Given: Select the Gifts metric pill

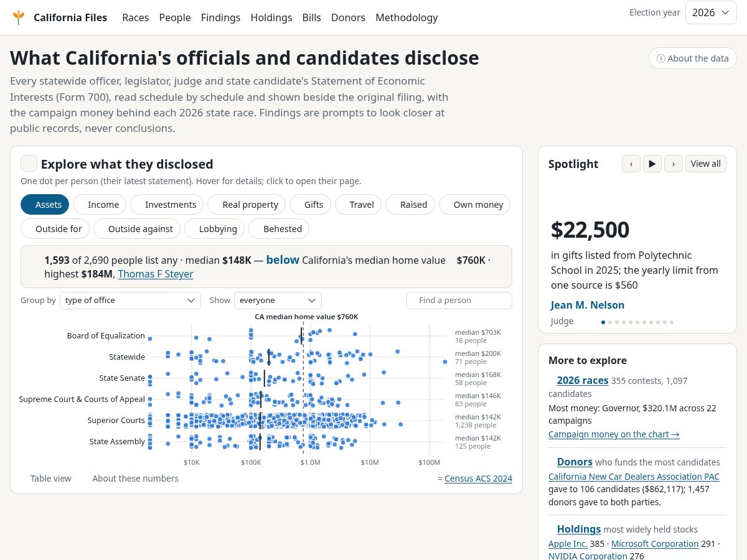Looking at the screenshot, I should (310, 204).
